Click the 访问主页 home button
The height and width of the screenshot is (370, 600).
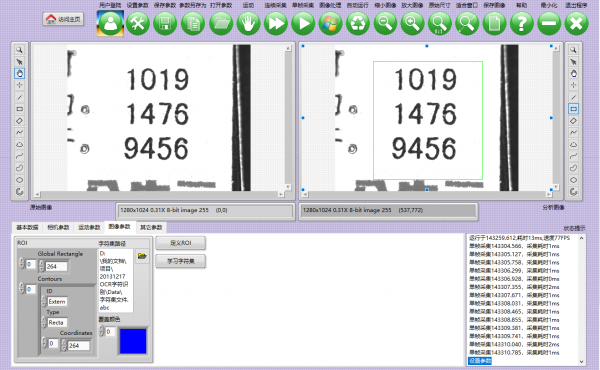pos(63,19)
